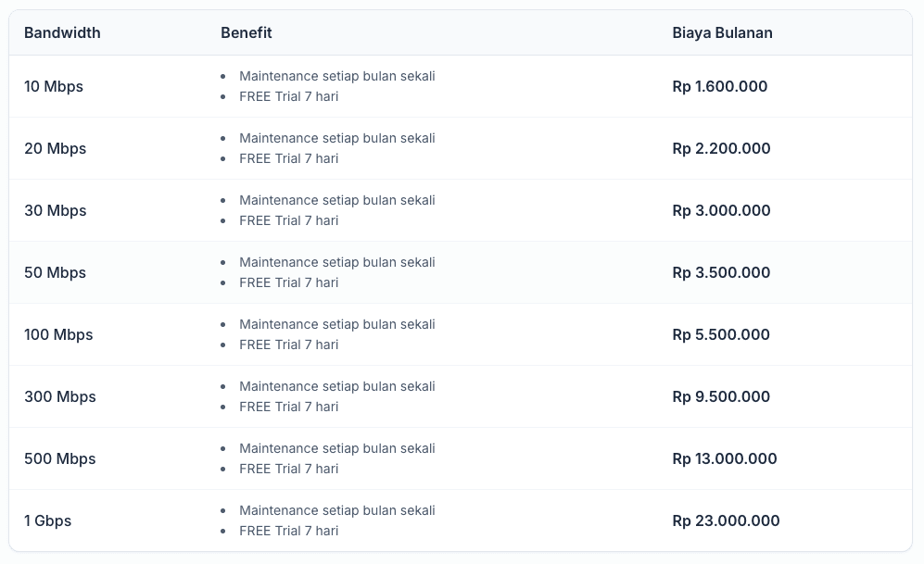Viewport: 924px width, 564px height.
Task: Click the Bandwidth column header
Action: tap(62, 32)
